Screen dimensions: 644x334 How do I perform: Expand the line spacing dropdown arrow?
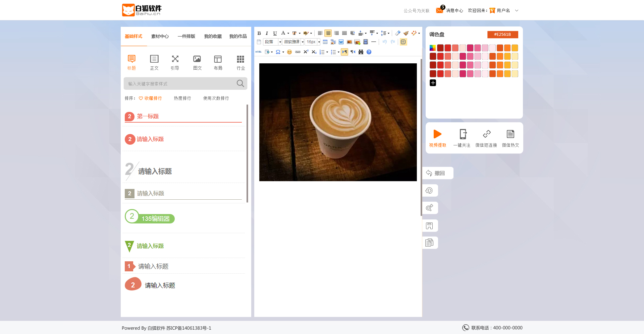(388, 34)
